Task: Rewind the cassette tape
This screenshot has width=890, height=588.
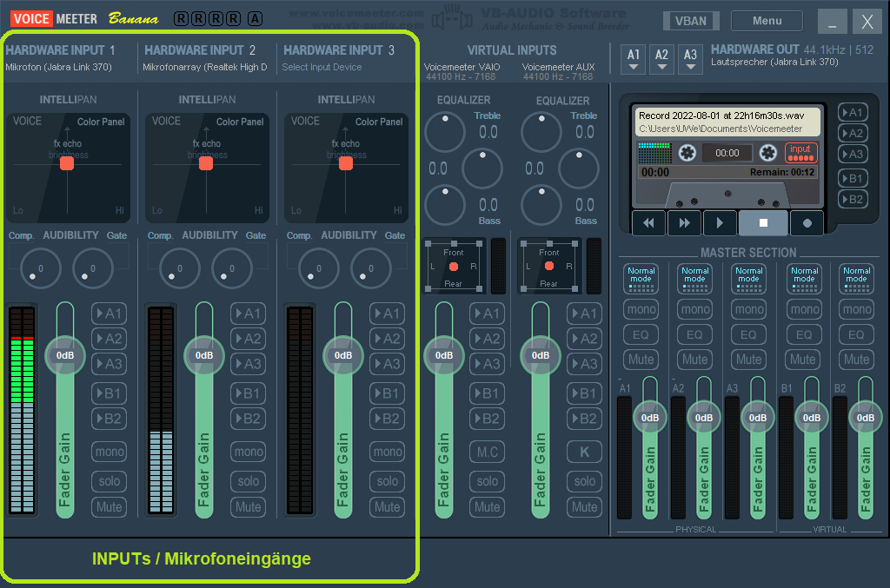Action: (x=648, y=222)
